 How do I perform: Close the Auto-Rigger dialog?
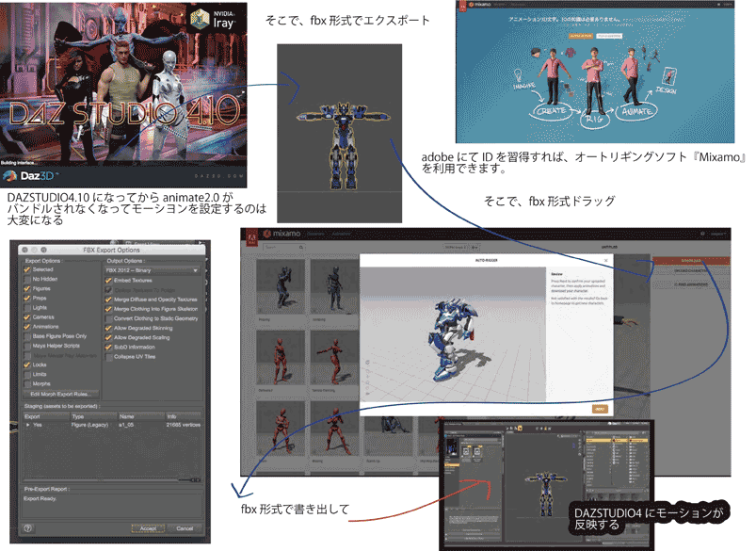point(606,261)
